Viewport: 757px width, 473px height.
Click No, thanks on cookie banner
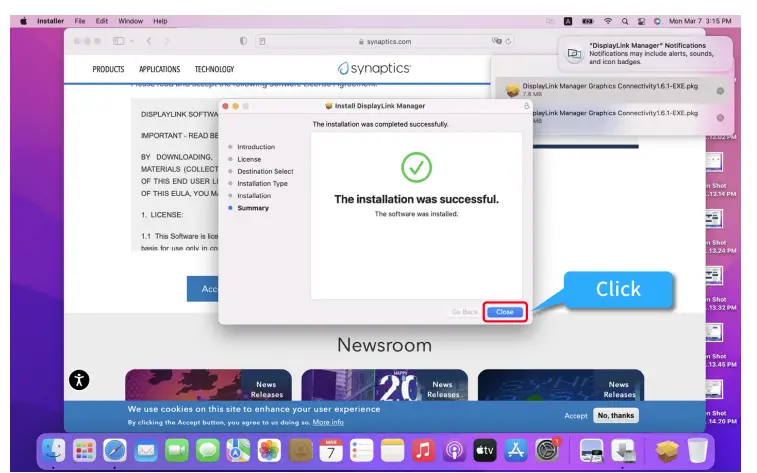[616, 416]
